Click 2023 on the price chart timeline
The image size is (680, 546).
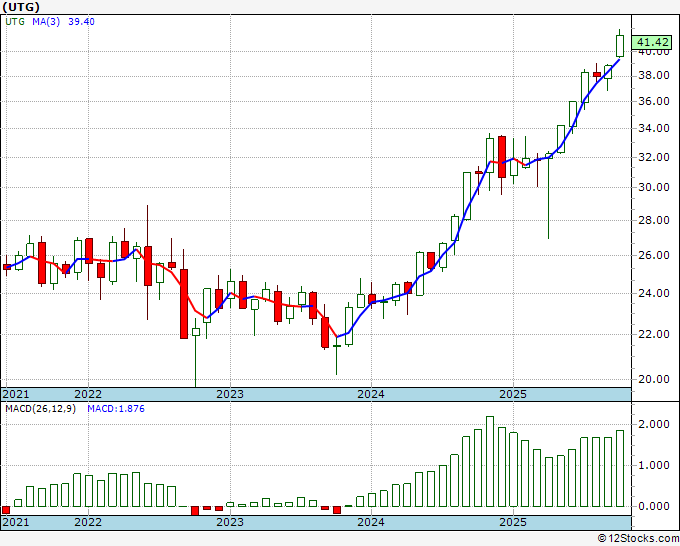[x=230, y=394]
